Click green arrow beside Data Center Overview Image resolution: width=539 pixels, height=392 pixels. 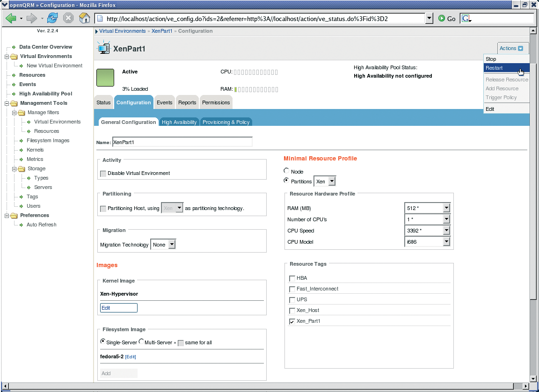[14, 47]
